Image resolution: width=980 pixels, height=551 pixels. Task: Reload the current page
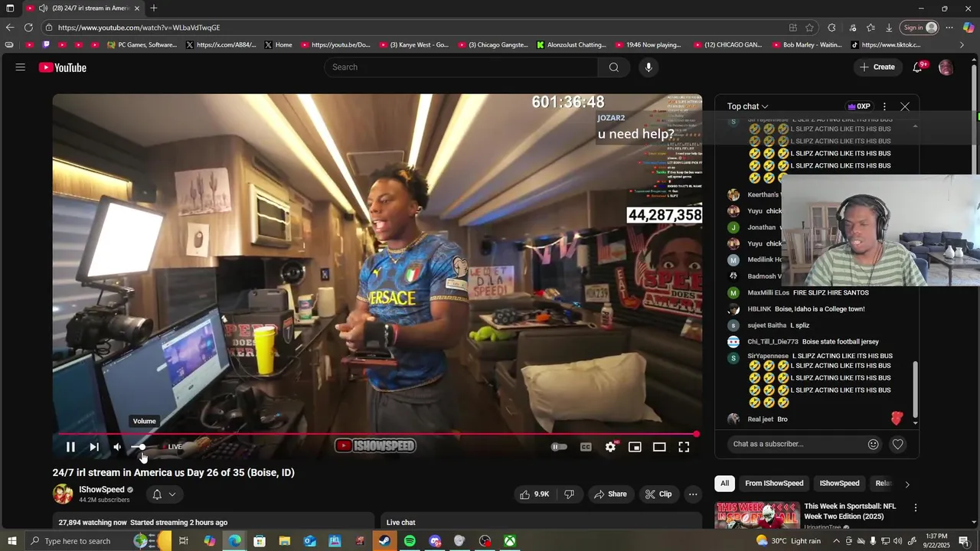pos(28,28)
